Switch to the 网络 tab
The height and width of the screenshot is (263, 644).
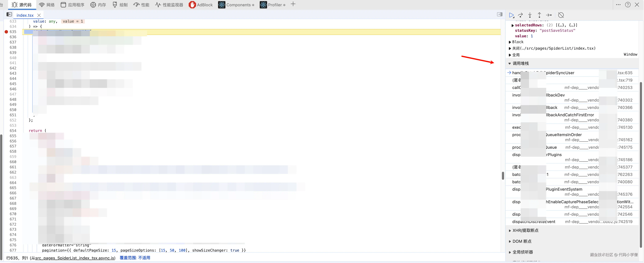coord(47,5)
